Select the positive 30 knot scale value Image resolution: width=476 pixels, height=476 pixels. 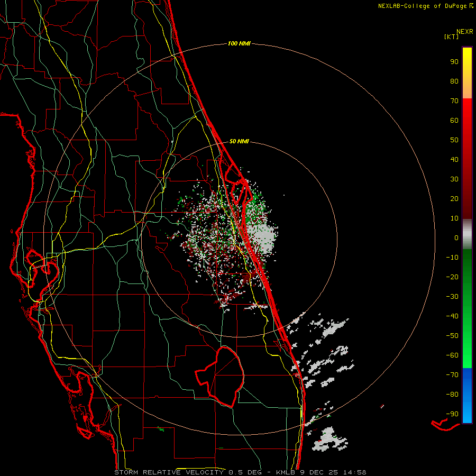coord(454,179)
